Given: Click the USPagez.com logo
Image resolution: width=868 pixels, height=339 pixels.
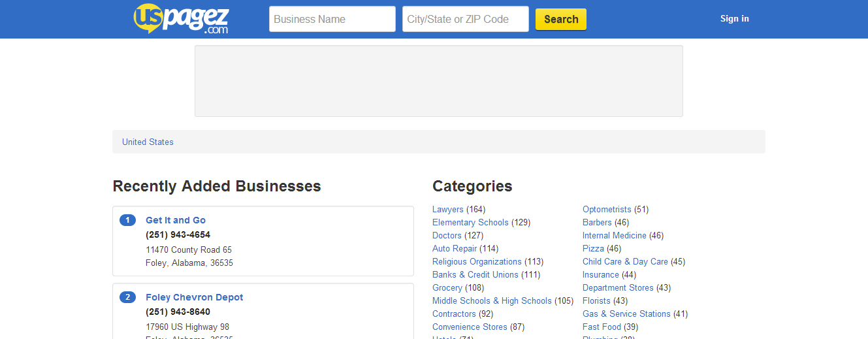Looking at the screenshot, I should [181, 19].
